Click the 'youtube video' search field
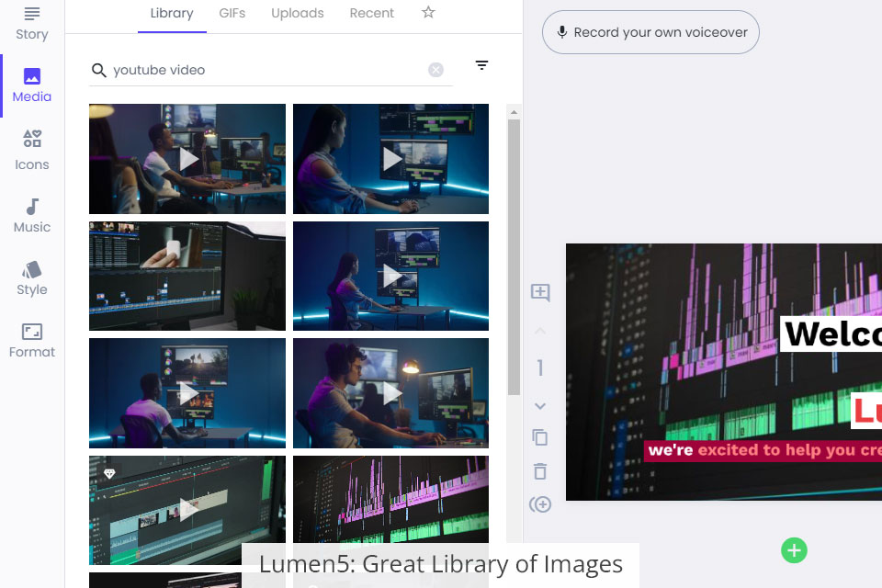Image resolution: width=882 pixels, height=588 pixels. (x=269, y=71)
